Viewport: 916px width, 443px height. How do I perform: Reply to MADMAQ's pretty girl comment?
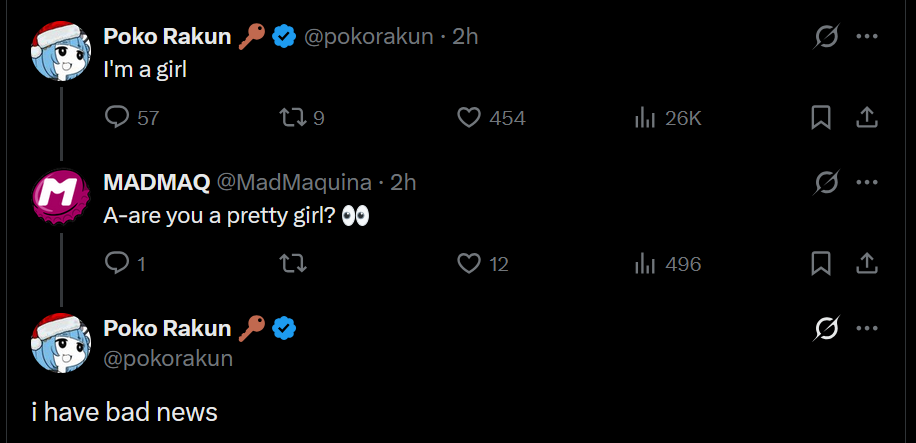pos(118,264)
